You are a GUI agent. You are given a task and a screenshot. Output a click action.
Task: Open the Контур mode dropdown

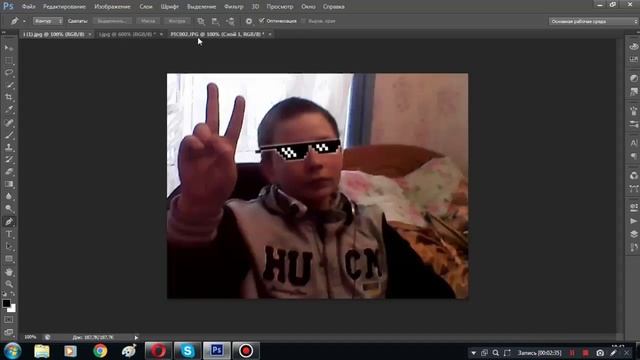pyautogui.click(x=48, y=21)
